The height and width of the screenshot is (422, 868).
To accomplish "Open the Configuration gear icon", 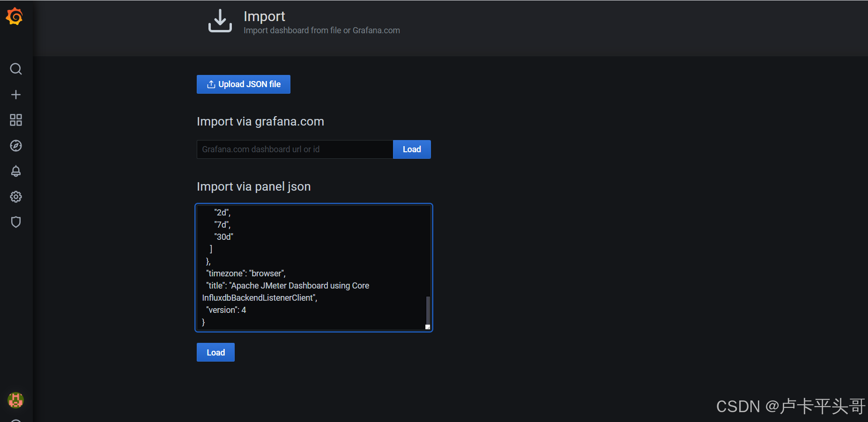I will (16, 197).
